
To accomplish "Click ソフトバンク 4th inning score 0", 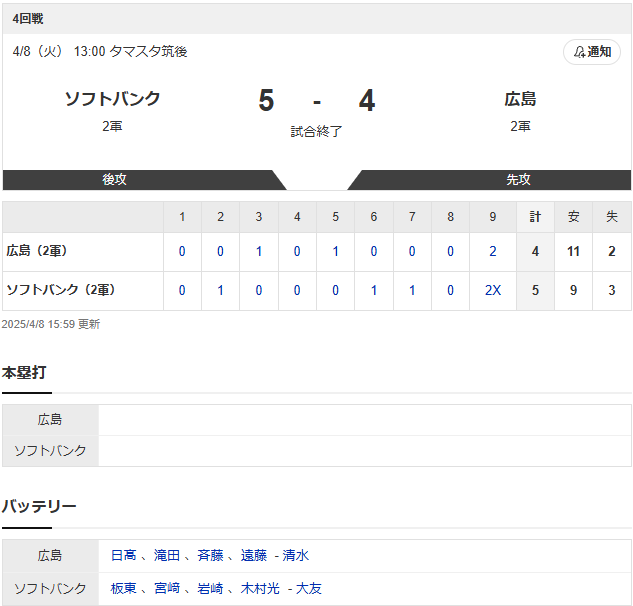I will (297, 290).
